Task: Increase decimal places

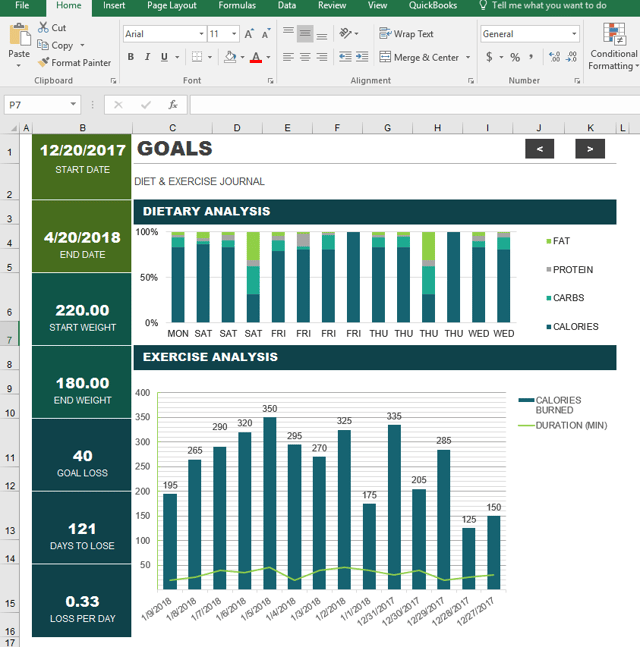Action: [x=555, y=57]
